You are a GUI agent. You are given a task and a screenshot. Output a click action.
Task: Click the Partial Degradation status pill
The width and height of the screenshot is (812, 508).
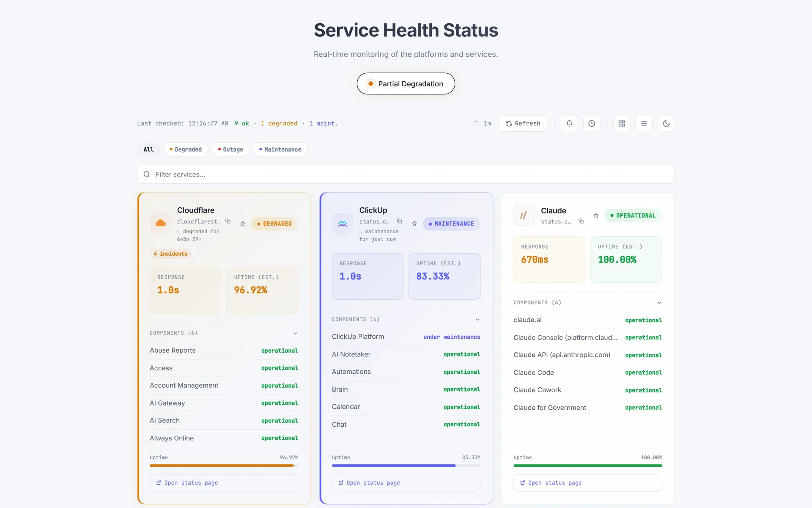click(406, 84)
